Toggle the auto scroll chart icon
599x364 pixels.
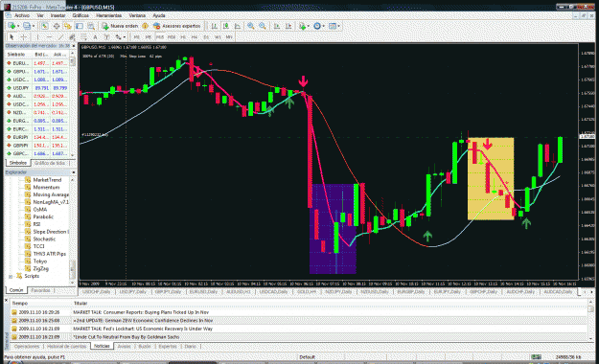tap(277, 26)
